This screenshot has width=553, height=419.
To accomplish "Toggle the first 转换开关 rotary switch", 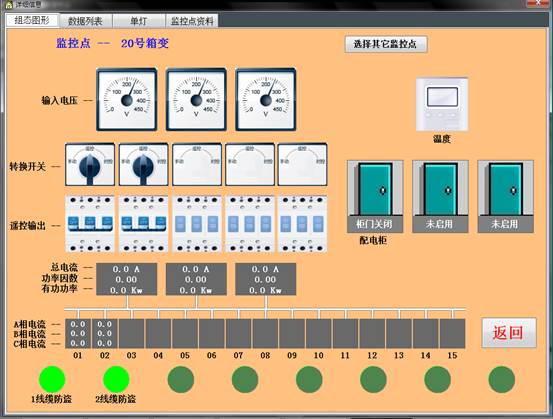I will click(x=90, y=164).
